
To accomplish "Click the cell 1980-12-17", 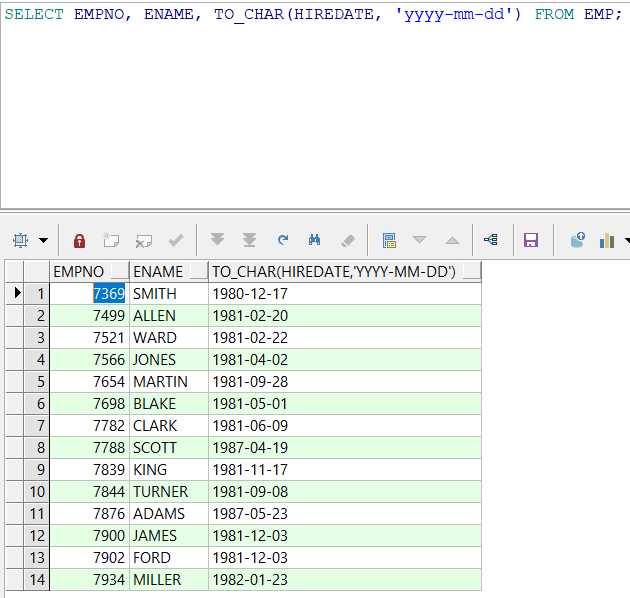I will [x=345, y=294].
